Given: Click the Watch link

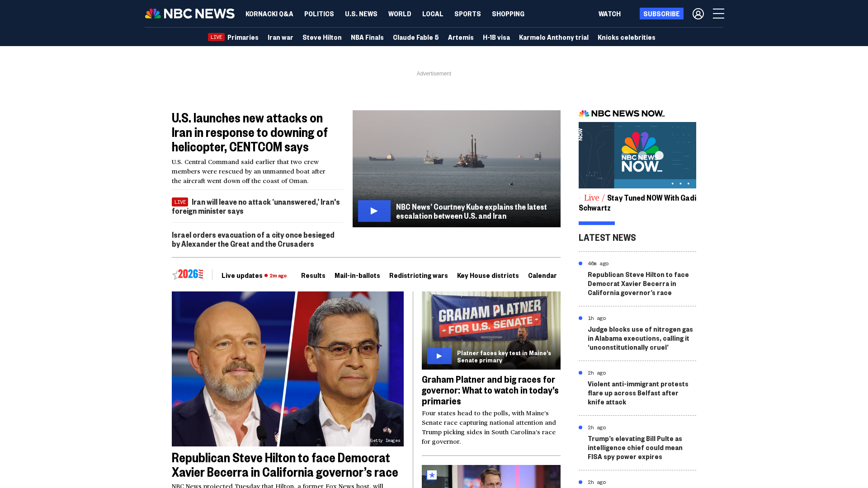Looking at the screenshot, I should pyautogui.click(x=609, y=14).
